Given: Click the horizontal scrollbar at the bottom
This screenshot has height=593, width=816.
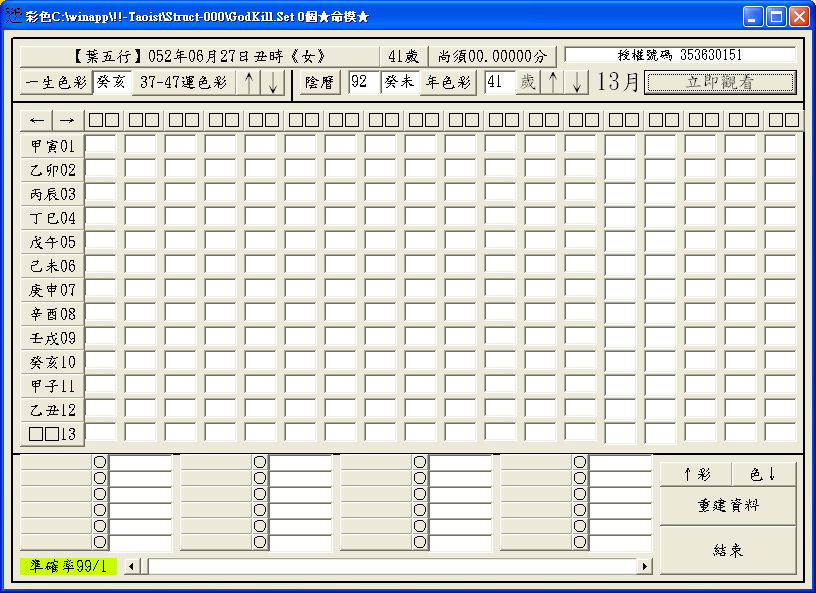Looking at the screenshot, I should [390, 565].
